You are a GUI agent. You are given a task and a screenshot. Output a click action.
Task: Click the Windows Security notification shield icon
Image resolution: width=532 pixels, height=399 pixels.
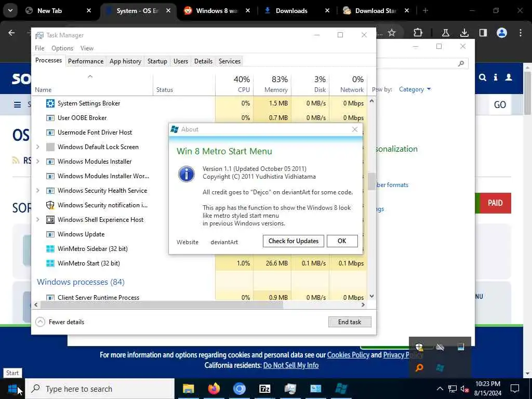tap(50, 205)
